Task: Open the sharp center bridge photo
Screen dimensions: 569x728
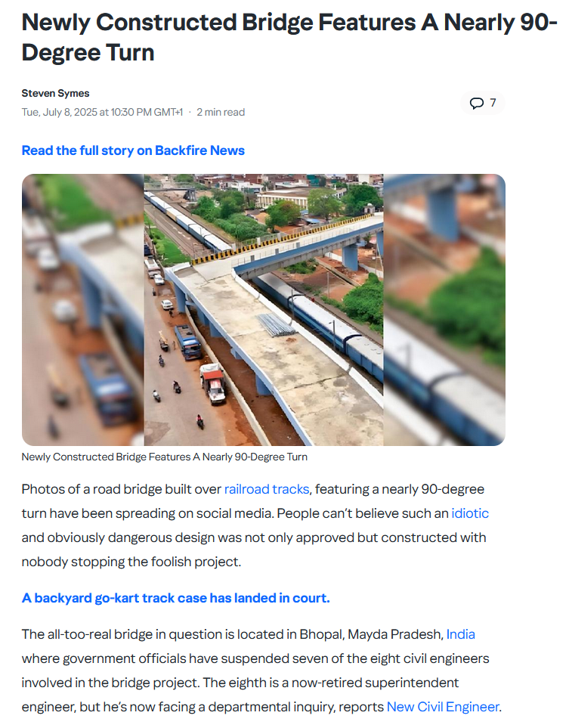Action: pos(264,310)
